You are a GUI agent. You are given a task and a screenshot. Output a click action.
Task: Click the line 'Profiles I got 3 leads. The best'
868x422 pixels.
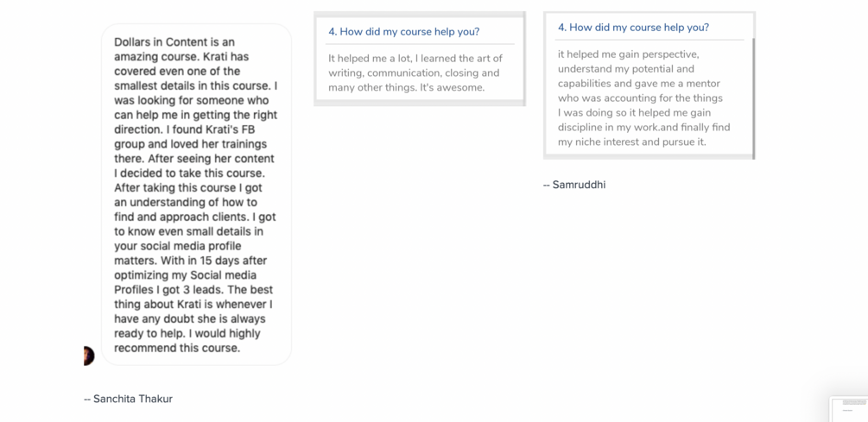click(193, 290)
